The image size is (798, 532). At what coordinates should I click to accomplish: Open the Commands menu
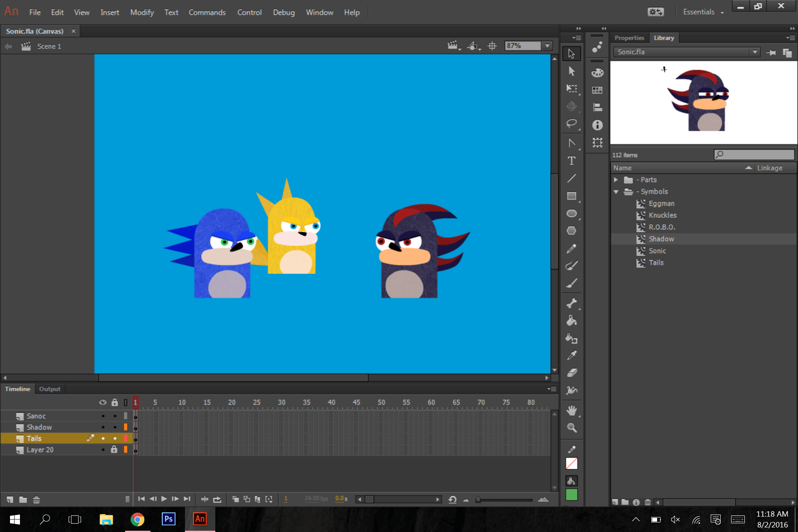click(207, 12)
